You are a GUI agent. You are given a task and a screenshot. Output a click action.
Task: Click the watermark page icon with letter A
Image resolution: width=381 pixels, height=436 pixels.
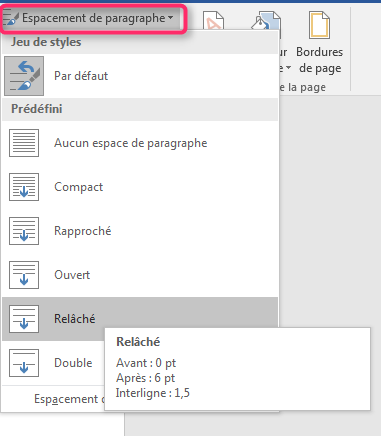(214, 21)
